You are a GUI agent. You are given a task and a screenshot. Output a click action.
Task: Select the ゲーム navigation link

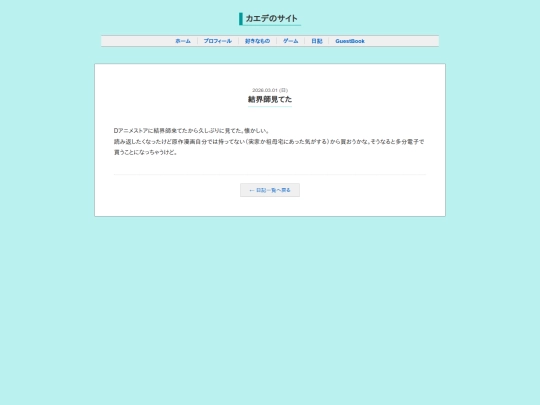(291, 41)
